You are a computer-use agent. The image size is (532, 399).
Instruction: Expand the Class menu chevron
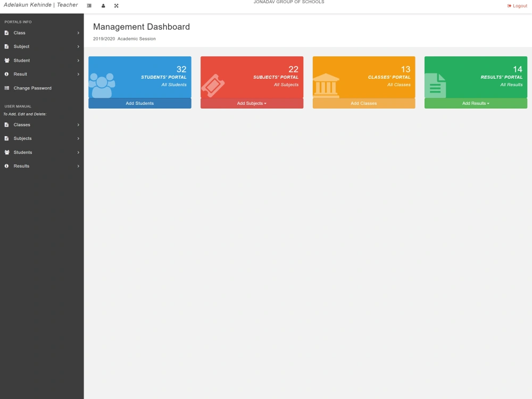[78, 33]
